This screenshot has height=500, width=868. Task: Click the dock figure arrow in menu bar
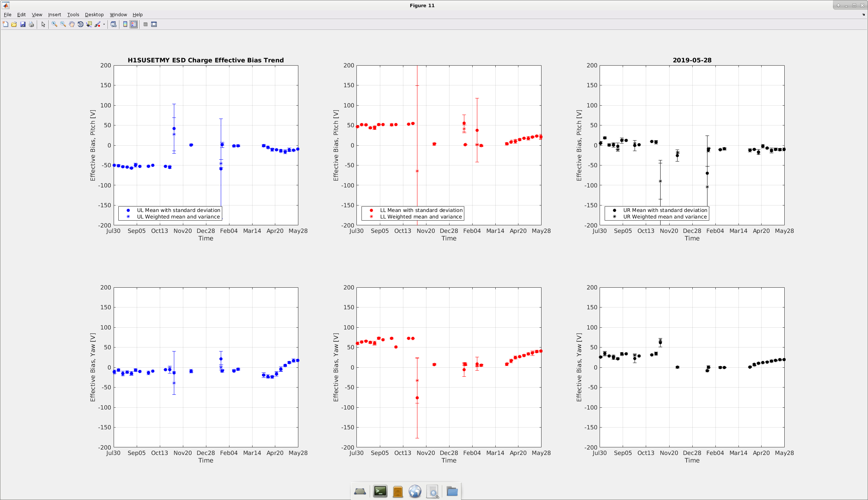tap(863, 15)
